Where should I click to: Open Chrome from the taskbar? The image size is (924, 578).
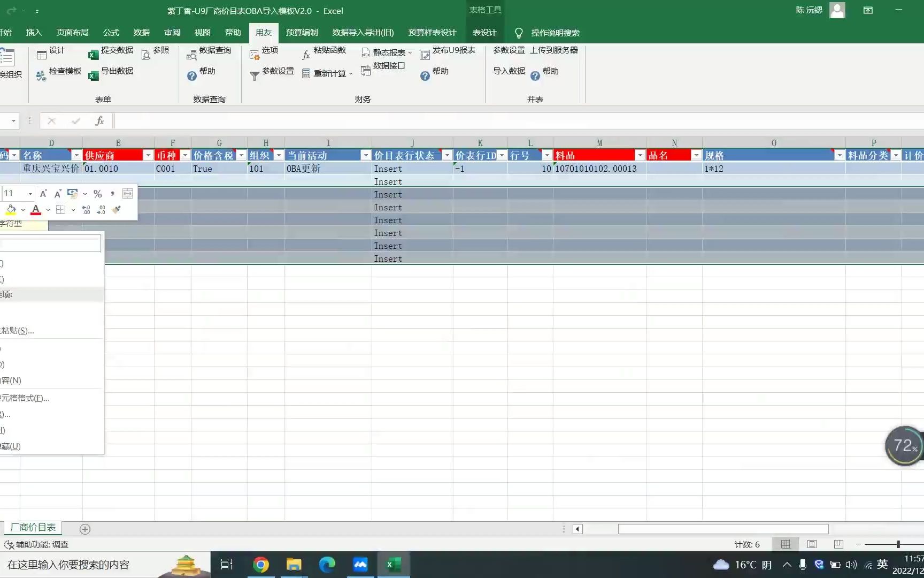260,565
